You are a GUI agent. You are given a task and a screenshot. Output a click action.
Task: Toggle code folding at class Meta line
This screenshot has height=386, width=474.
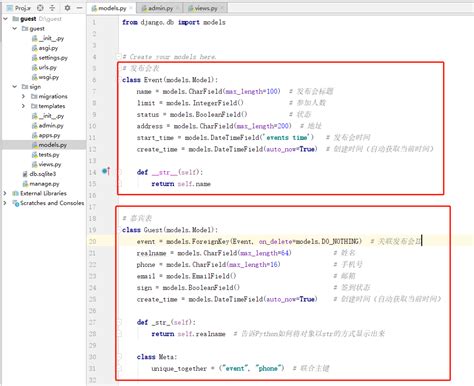click(119, 357)
